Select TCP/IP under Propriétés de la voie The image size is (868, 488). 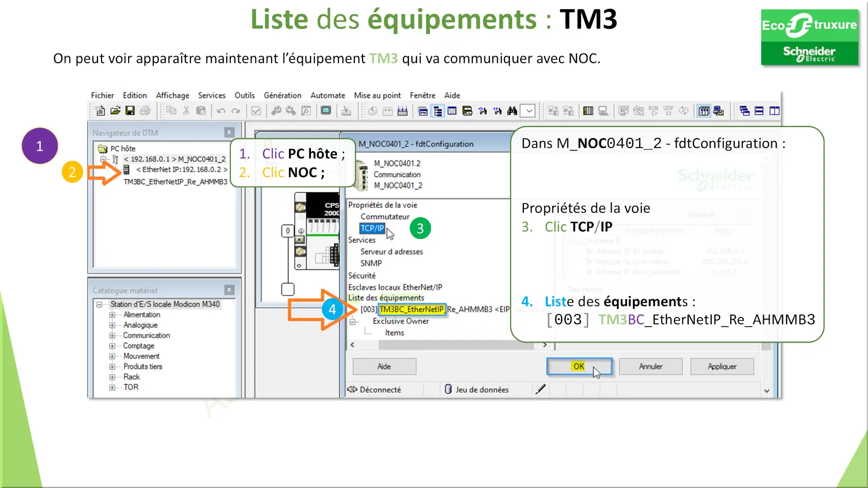[x=372, y=228]
